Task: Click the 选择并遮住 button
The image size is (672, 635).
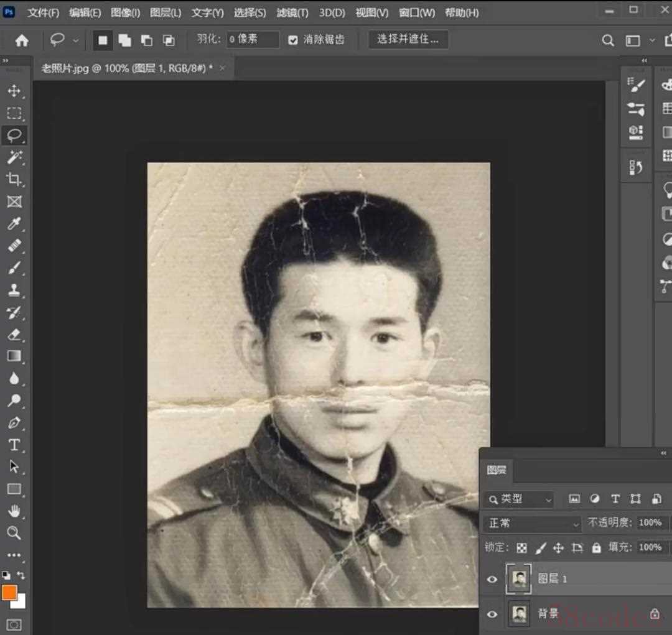Action: 408,40
